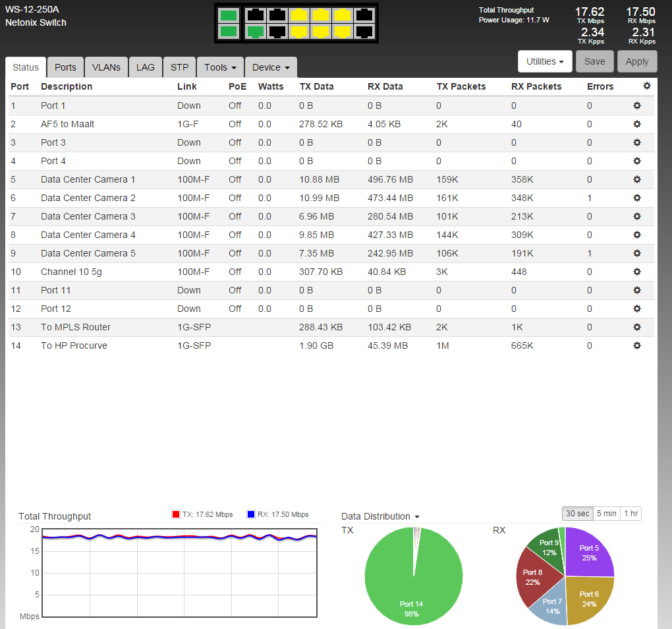Expand the Tools menu
The height and width of the screenshot is (629, 672).
[220, 67]
